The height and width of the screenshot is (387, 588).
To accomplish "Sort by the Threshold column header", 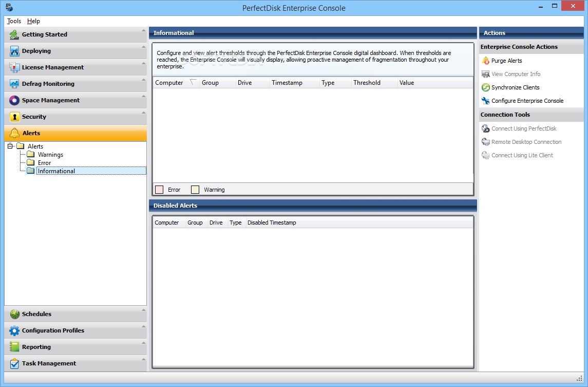I will [x=374, y=83].
